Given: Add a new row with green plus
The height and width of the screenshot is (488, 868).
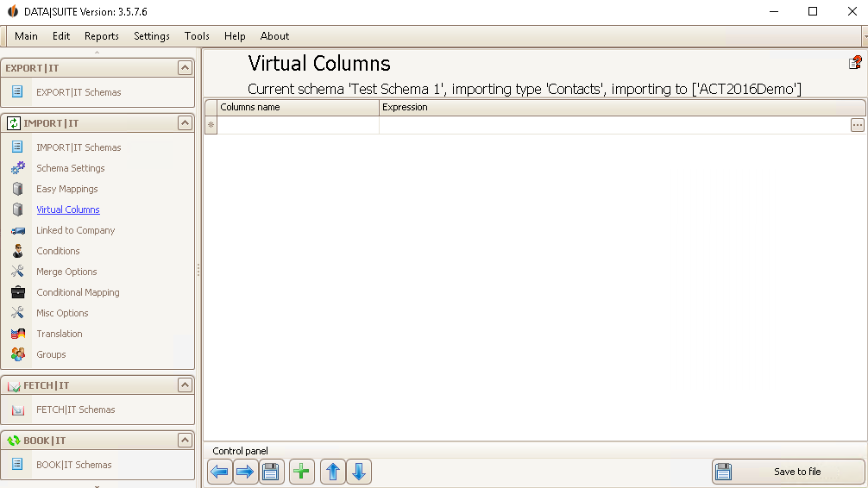Looking at the screenshot, I should (302, 472).
